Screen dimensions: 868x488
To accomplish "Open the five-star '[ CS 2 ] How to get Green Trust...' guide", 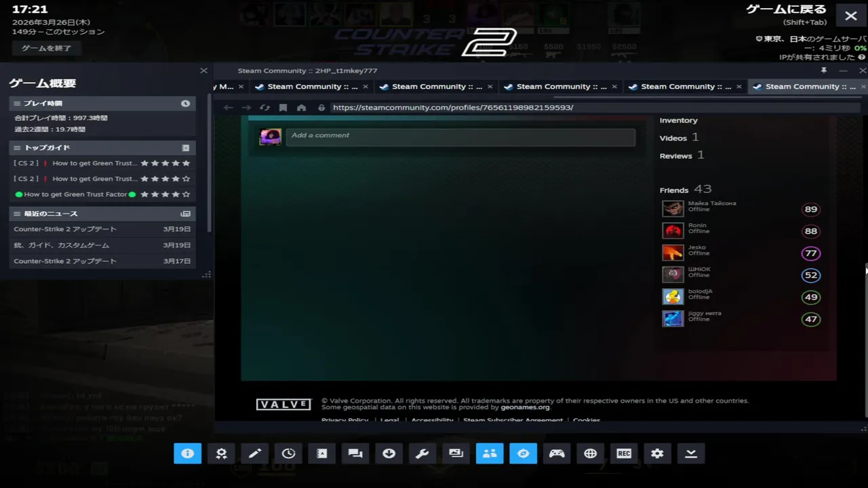I will pyautogui.click(x=102, y=163).
